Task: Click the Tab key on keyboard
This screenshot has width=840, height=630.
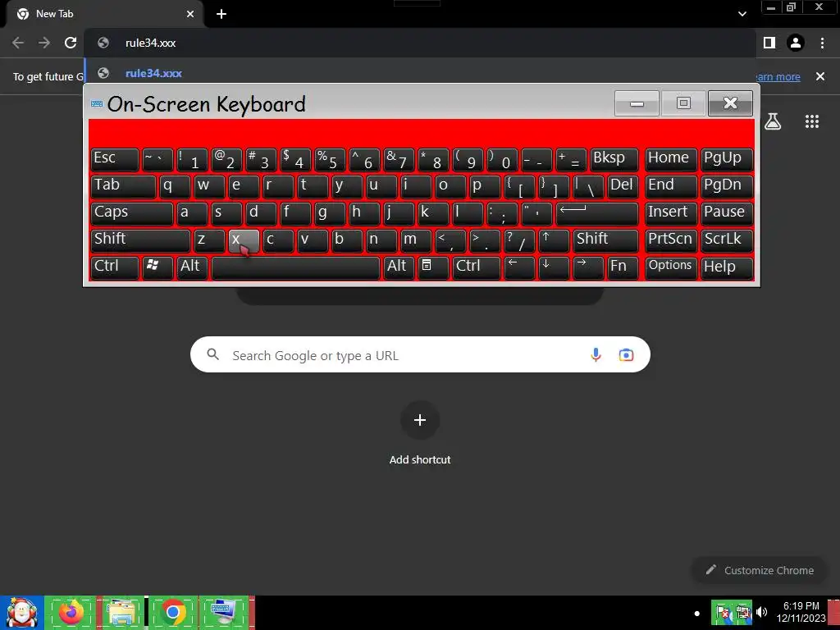Action: pyautogui.click(x=123, y=186)
